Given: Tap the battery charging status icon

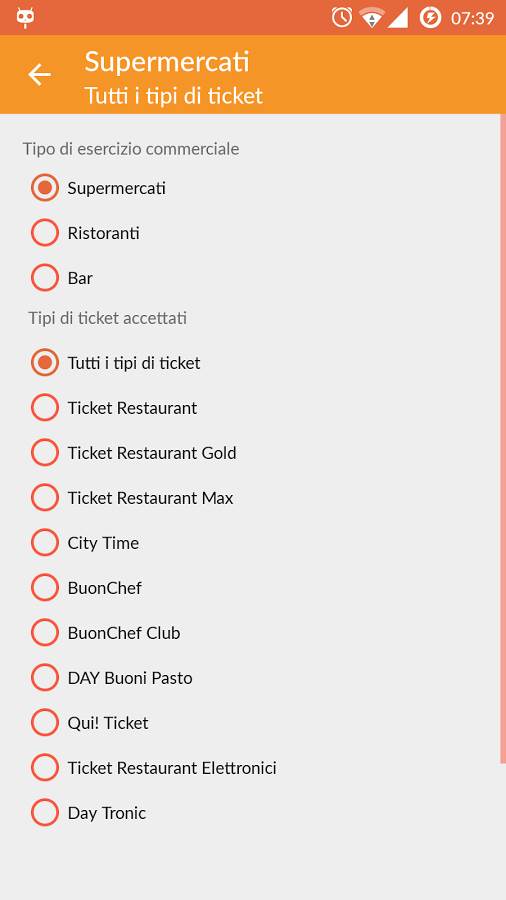Looking at the screenshot, I should [x=430, y=18].
